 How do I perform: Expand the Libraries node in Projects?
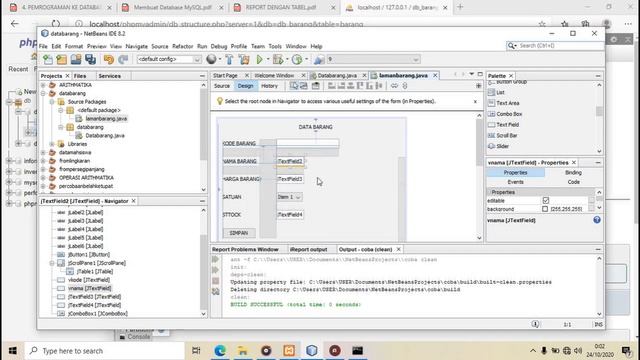tap(52, 144)
